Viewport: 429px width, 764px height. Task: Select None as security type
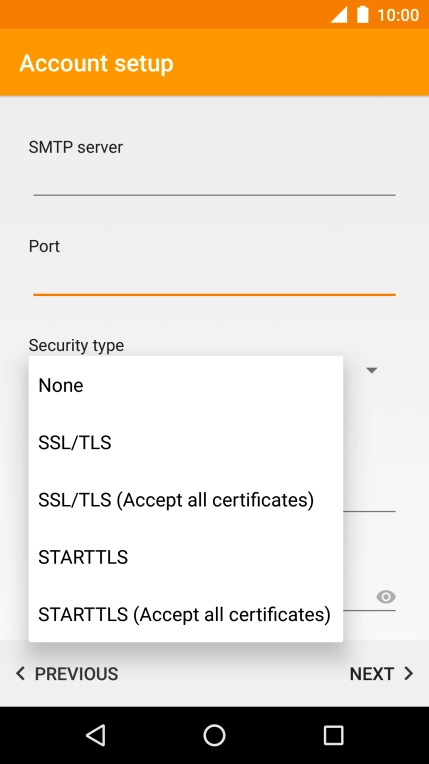tap(186, 385)
